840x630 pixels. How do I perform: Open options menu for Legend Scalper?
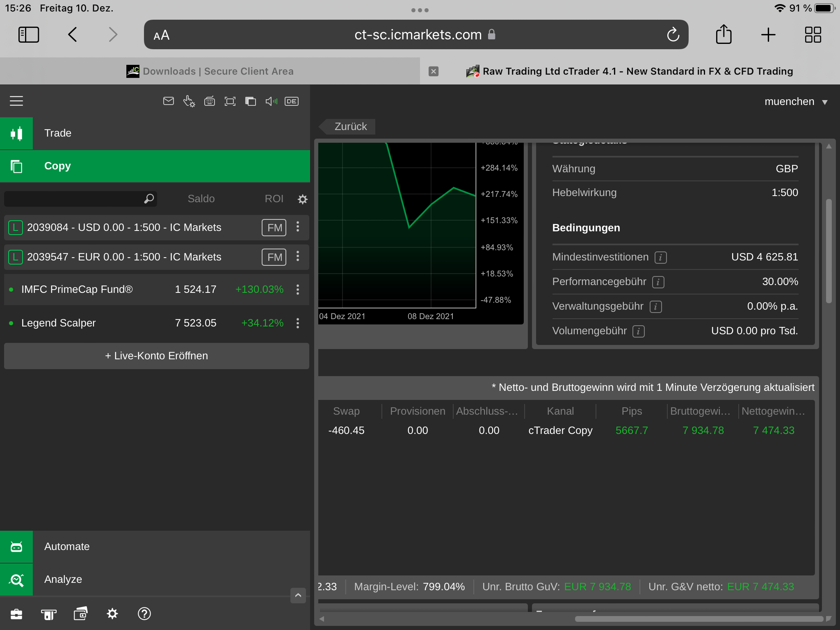click(x=298, y=323)
